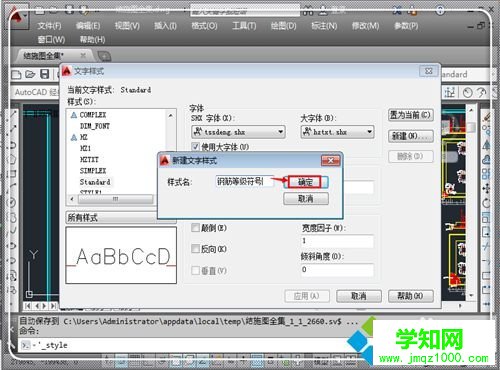500x370 pixels.
Task: Click the 宽度因子 input field
Action: tap(337, 241)
